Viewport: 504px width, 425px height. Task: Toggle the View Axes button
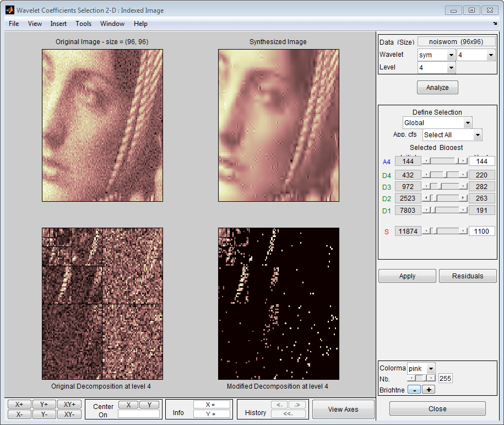click(343, 409)
